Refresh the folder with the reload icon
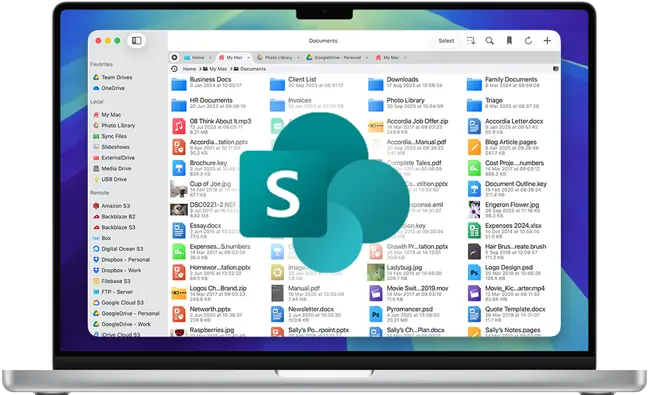648x395 pixels. click(528, 40)
